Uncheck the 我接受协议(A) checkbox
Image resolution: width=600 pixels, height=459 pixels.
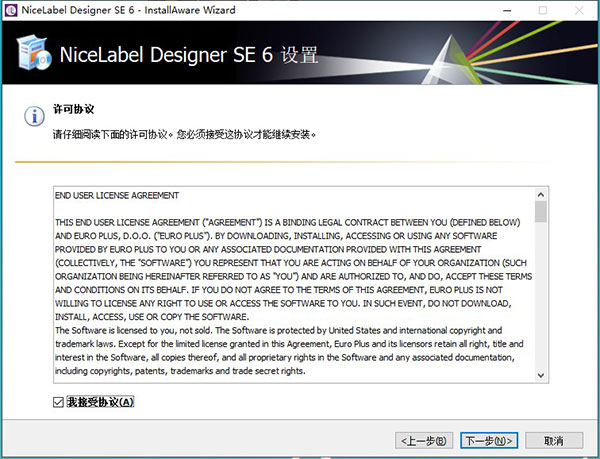[x=58, y=402]
